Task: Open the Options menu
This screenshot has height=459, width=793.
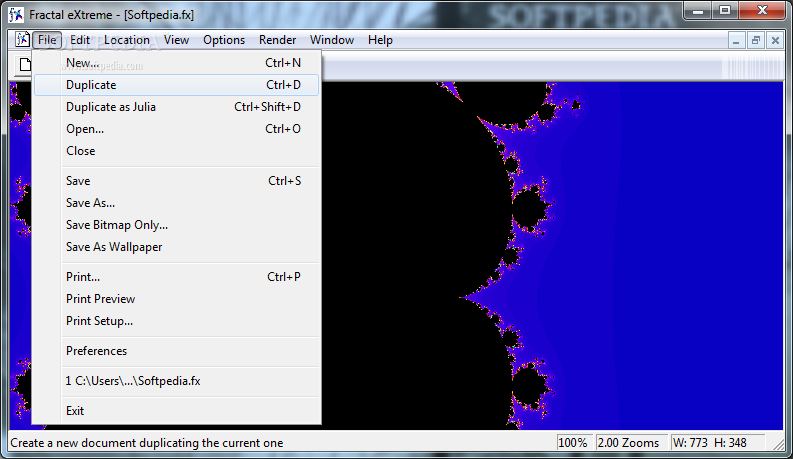Action: 224,40
